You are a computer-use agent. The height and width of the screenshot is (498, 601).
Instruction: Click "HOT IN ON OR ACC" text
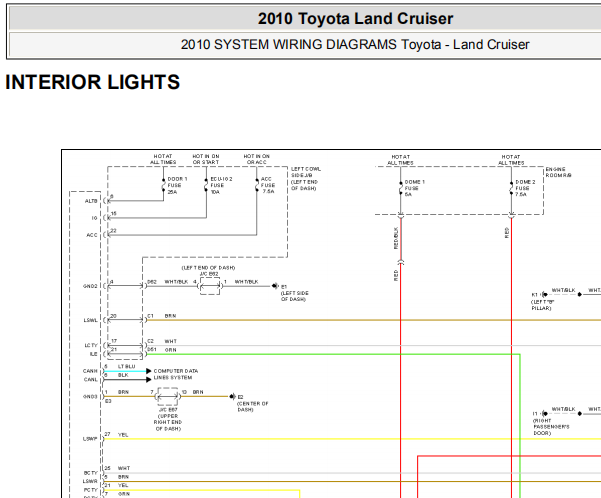256,159
